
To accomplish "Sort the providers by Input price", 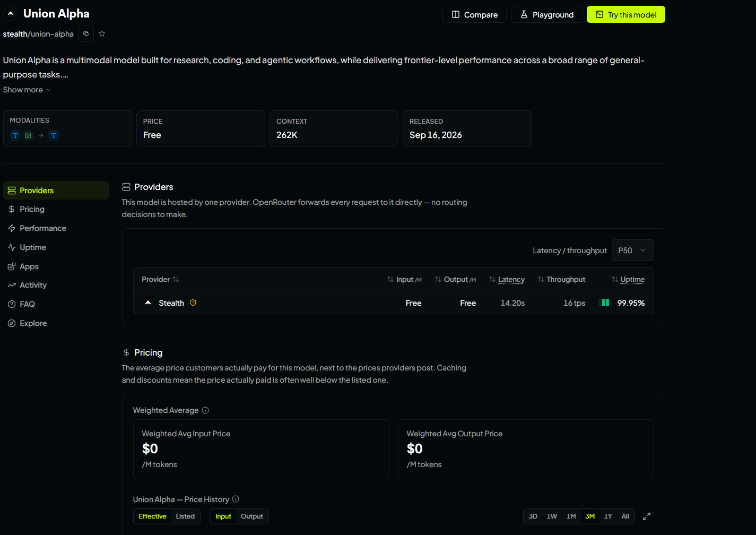I will (x=404, y=279).
